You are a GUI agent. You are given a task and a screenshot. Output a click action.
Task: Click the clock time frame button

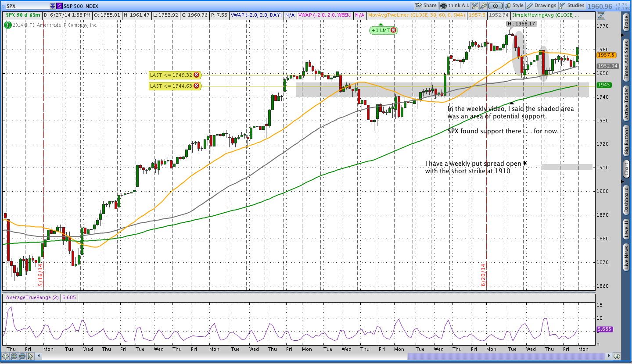(x=496, y=6)
